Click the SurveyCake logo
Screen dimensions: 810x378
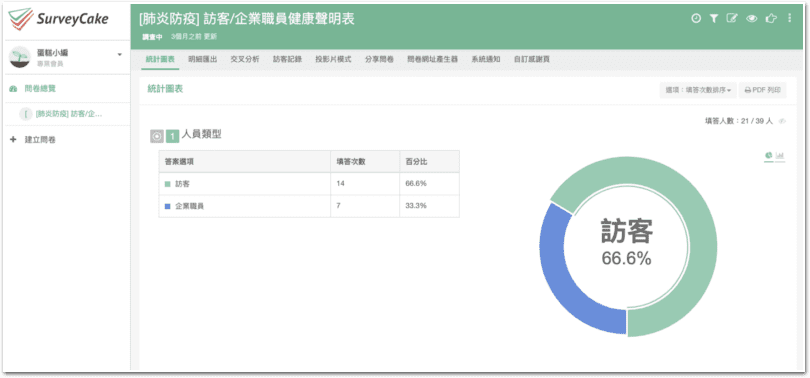[x=59, y=19]
